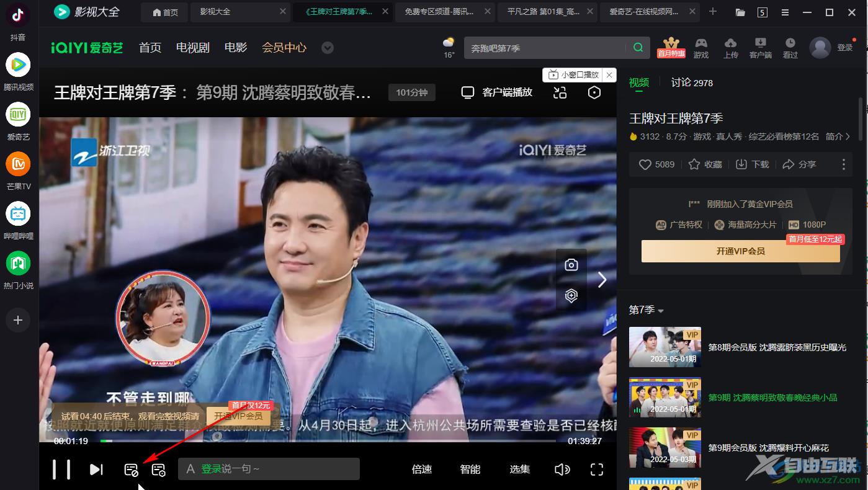This screenshot has width=868, height=490.
Task: Open Tencent Video in the sidebar
Action: [x=18, y=65]
